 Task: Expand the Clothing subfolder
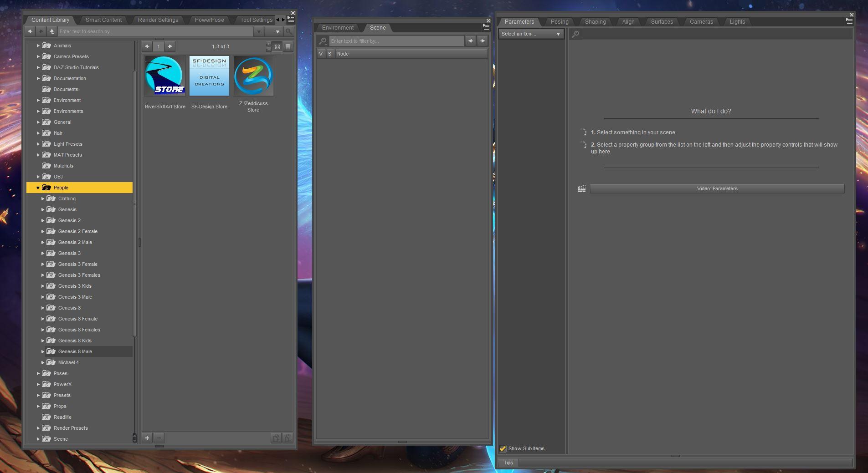(x=43, y=198)
